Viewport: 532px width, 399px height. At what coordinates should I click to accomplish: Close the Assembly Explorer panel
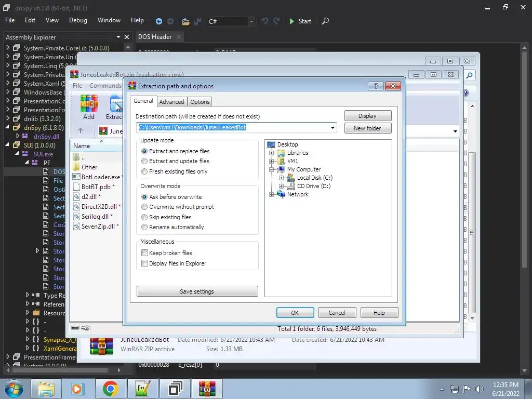pos(127,37)
